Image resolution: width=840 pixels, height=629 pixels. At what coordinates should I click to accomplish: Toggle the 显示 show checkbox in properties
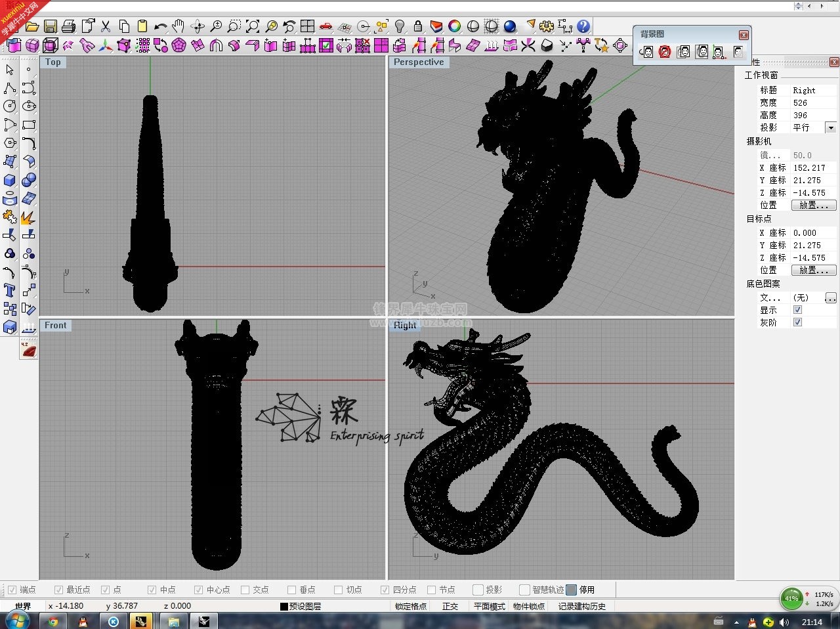tap(797, 310)
